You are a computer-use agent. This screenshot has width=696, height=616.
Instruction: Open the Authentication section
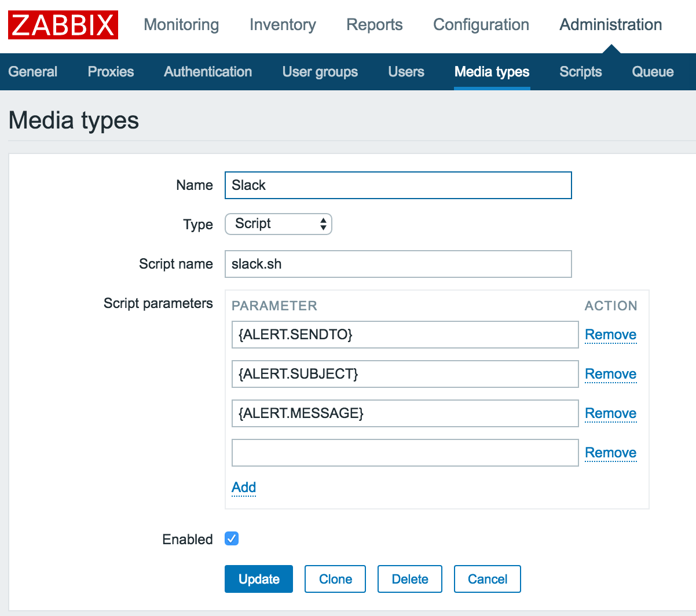point(208,72)
